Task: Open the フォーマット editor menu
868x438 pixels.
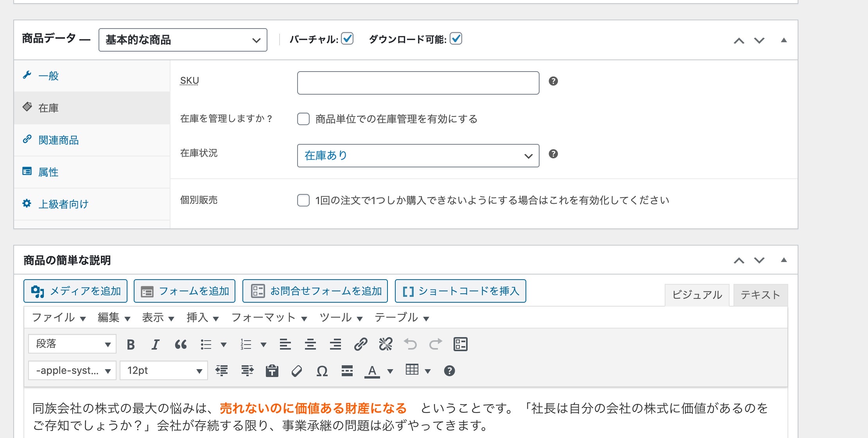Action: [269, 318]
